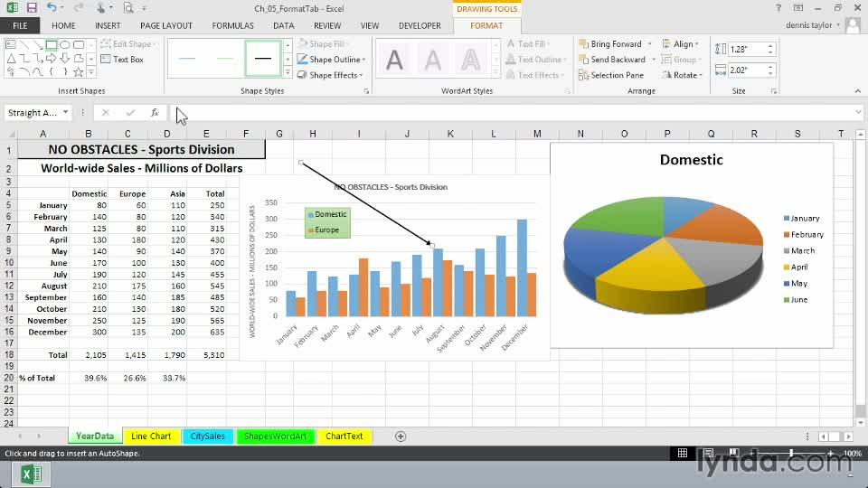Switch to Page Layout view in status bar
The image size is (868, 488).
pos(708,453)
